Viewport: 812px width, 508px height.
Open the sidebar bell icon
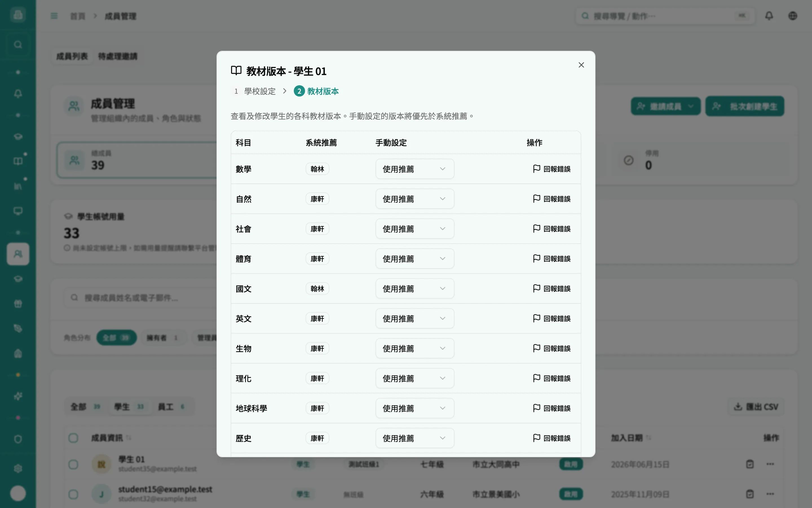point(18,93)
